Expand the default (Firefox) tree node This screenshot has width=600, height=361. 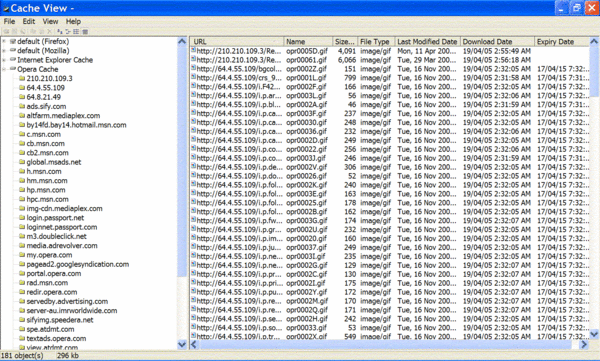4,41
